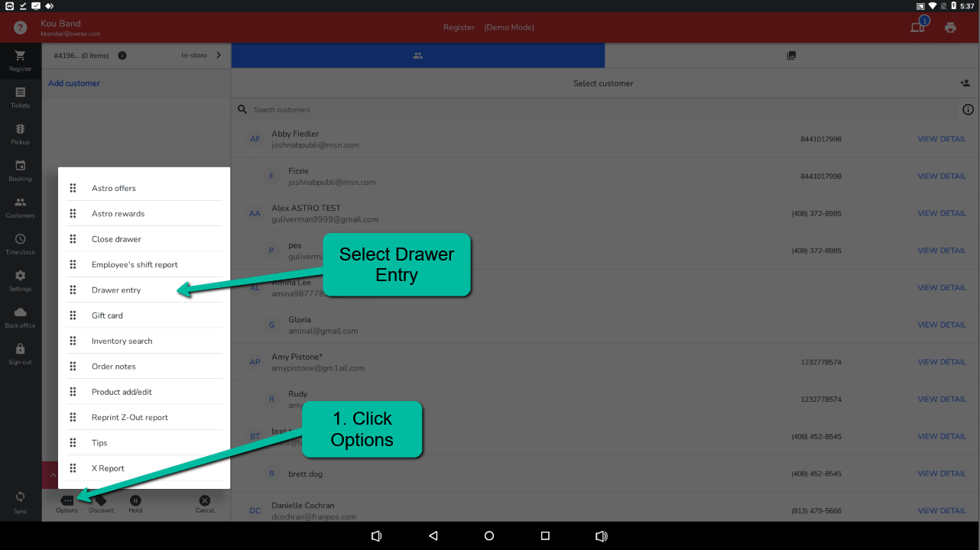View detail for Abby Fiedler

[x=941, y=139]
